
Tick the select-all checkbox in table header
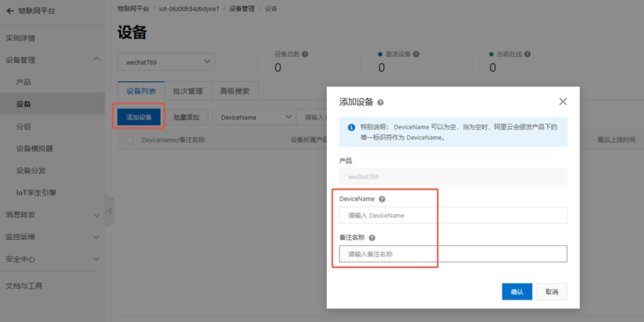click(130, 141)
